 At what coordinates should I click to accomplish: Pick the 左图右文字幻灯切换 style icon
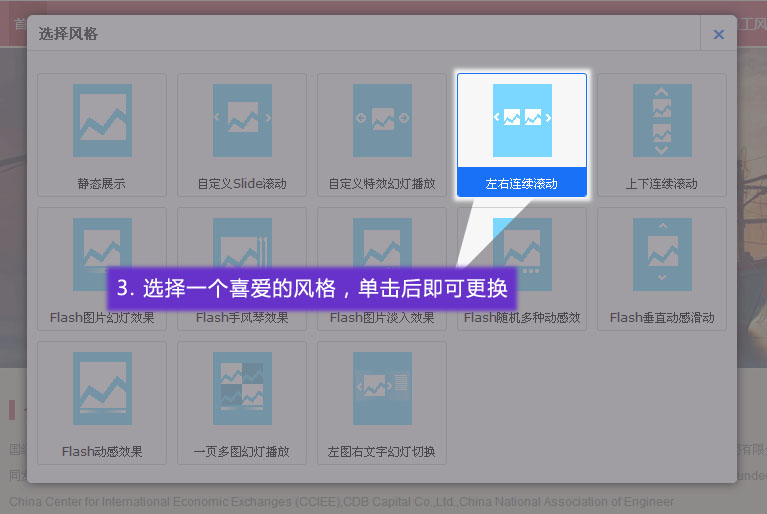pos(382,388)
